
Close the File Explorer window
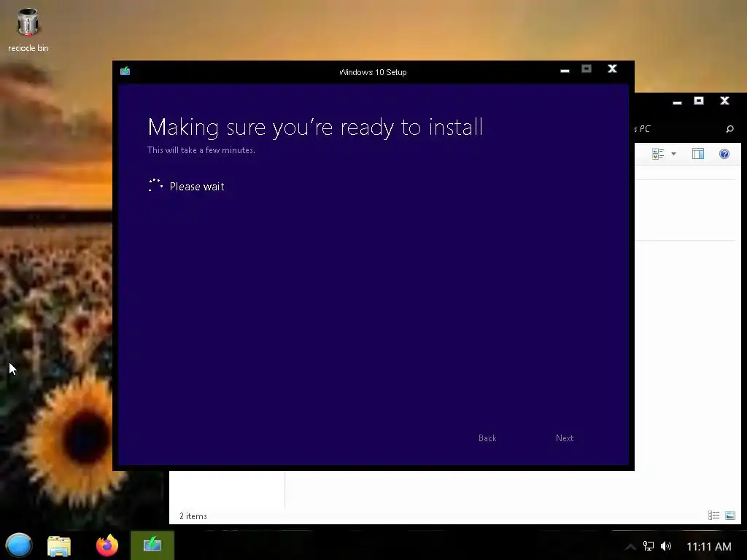coord(724,101)
